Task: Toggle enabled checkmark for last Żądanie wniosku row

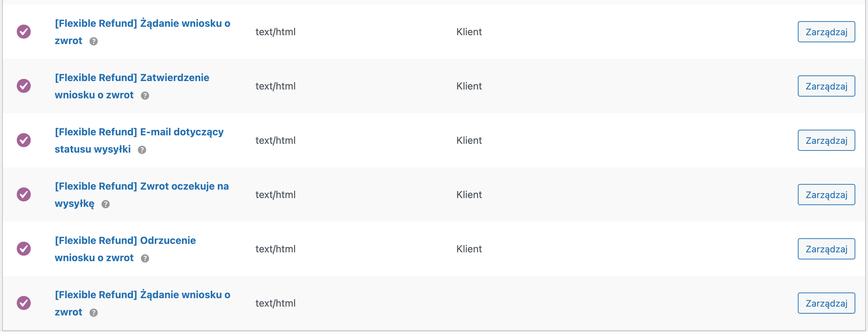Action: pos(24,303)
